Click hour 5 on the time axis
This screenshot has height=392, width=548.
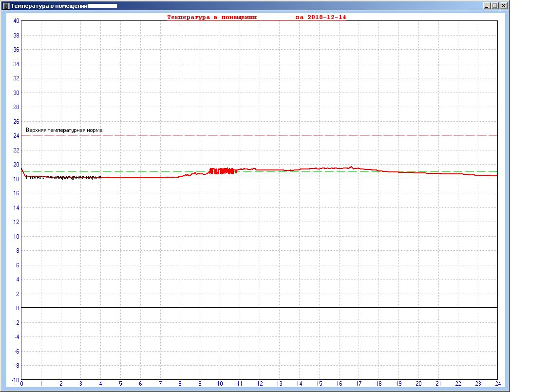coord(121,384)
